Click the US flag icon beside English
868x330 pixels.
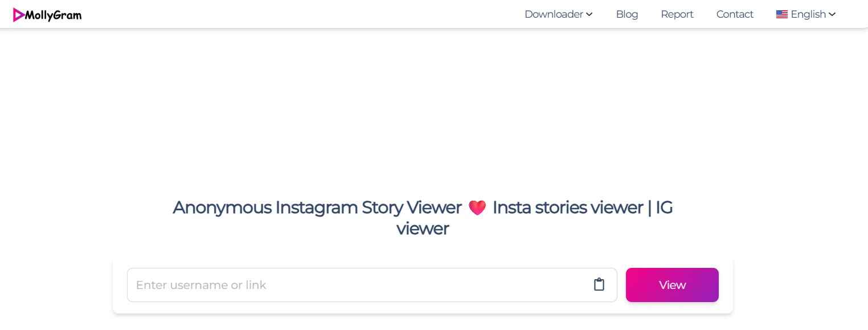point(781,15)
